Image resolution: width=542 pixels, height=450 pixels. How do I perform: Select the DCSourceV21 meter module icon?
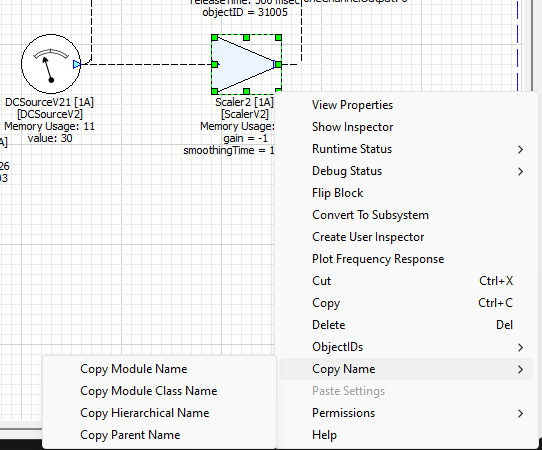[x=51, y=64]
